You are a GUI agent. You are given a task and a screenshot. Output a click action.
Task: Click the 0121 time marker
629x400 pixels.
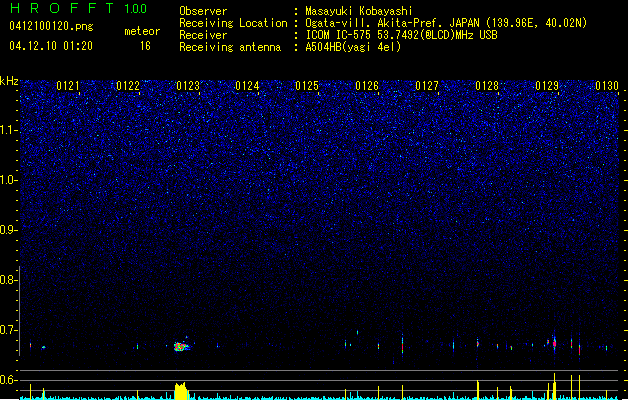68,86
